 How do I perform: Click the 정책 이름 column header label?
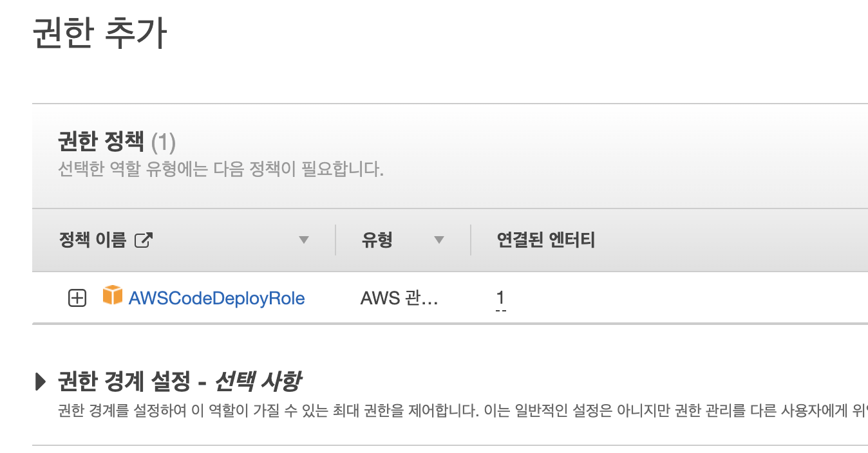pos(93,240)
